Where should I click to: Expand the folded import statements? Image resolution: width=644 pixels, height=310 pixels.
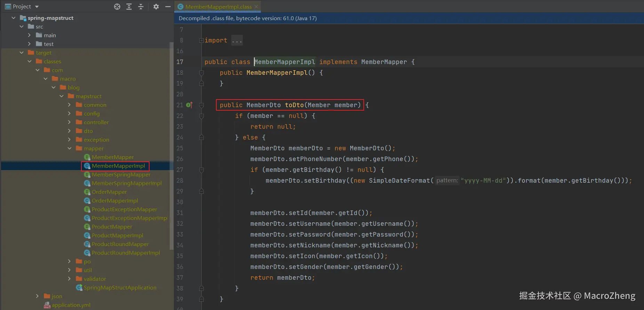(x=201, y=40)
